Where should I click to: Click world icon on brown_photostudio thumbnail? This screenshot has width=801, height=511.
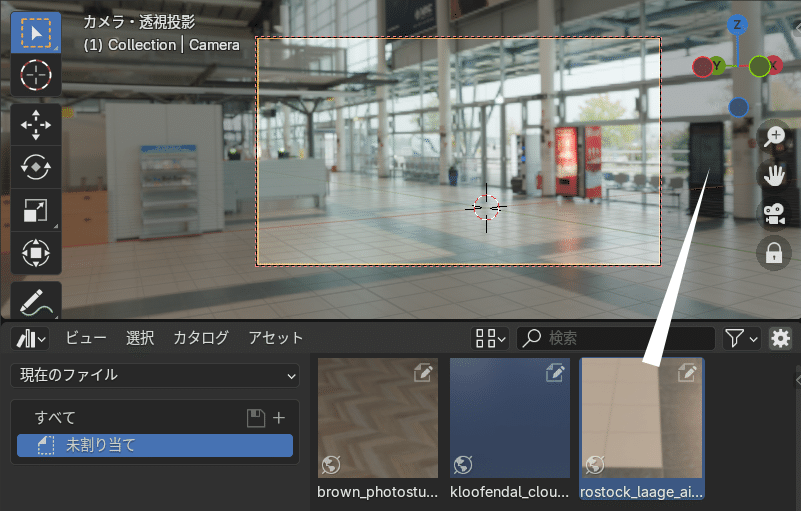coord(331,464)
